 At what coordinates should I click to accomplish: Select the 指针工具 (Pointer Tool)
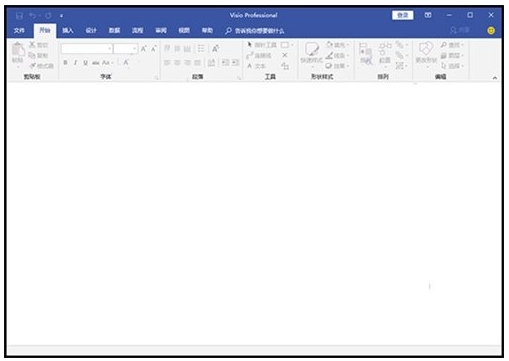(262, 45)
